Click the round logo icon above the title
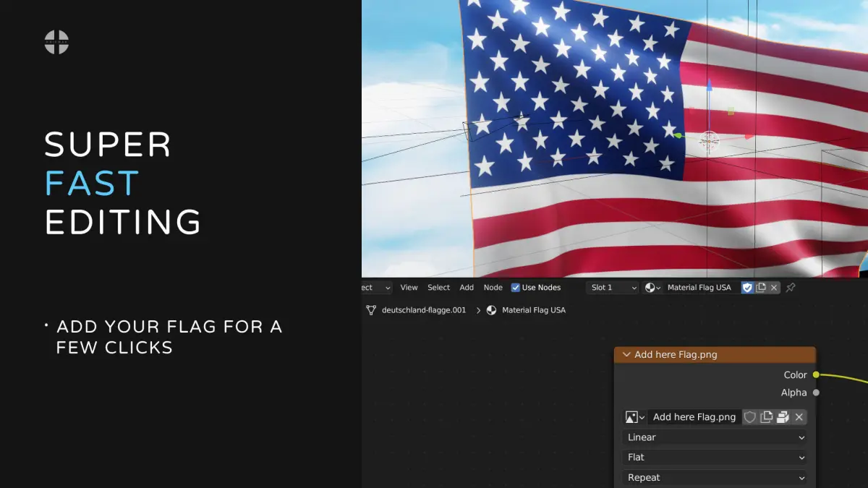Image resolution: width=868 pixels, height=488 pixels. coord(56,42)
